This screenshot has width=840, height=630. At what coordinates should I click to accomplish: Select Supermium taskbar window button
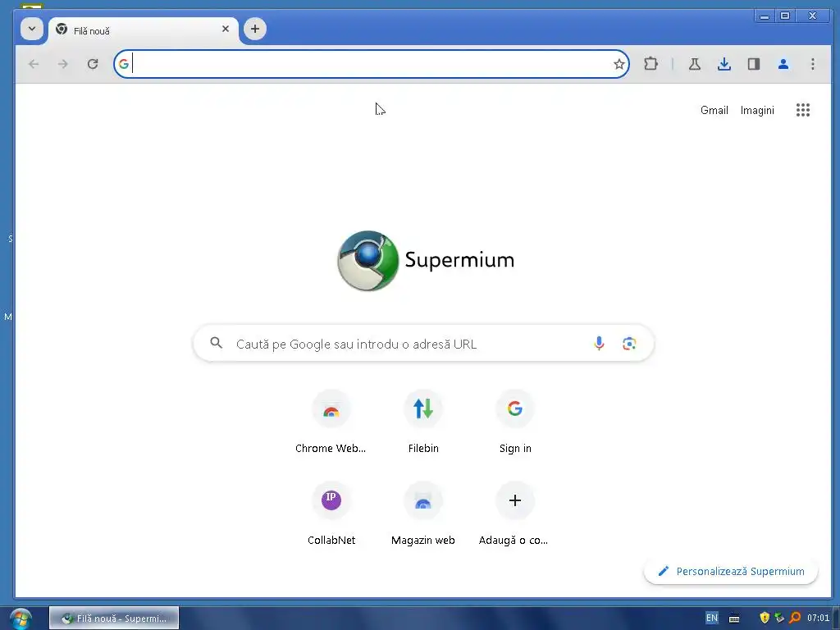(x=114, y=619)
